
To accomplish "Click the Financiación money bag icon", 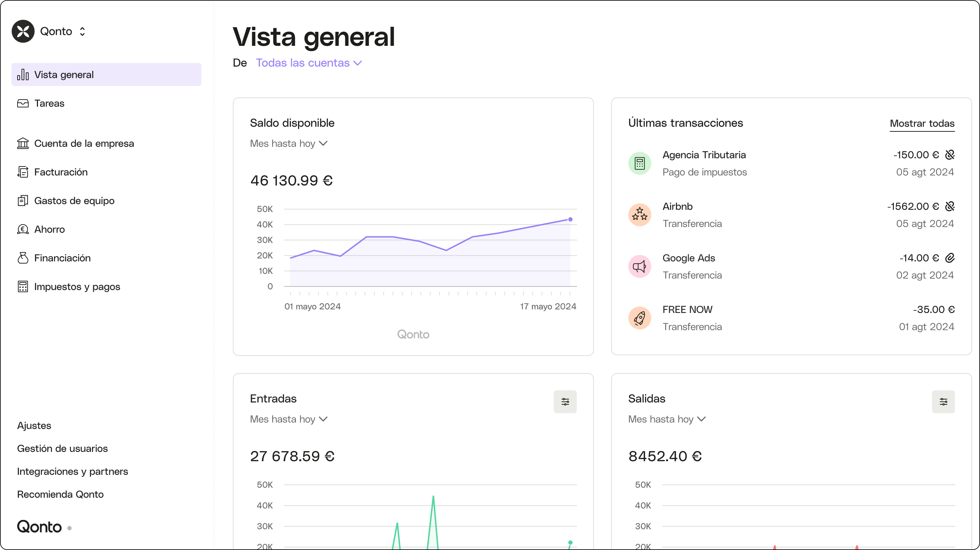I will click(23, 258).
